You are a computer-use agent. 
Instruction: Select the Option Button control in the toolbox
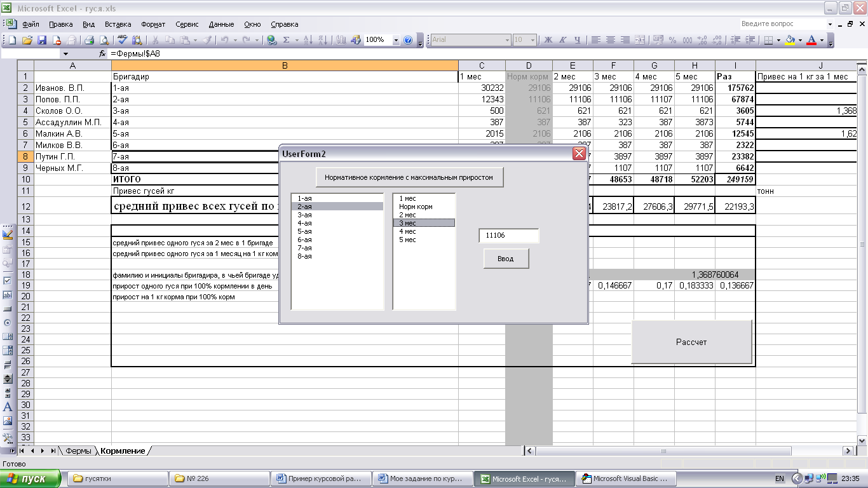[x=8, y=323]
